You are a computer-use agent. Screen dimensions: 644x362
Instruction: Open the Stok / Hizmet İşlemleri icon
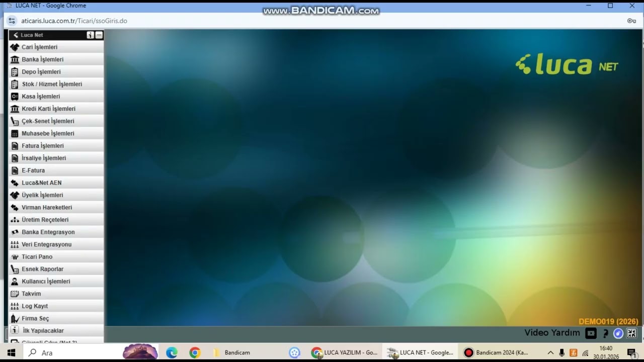(x=15, y=84)
